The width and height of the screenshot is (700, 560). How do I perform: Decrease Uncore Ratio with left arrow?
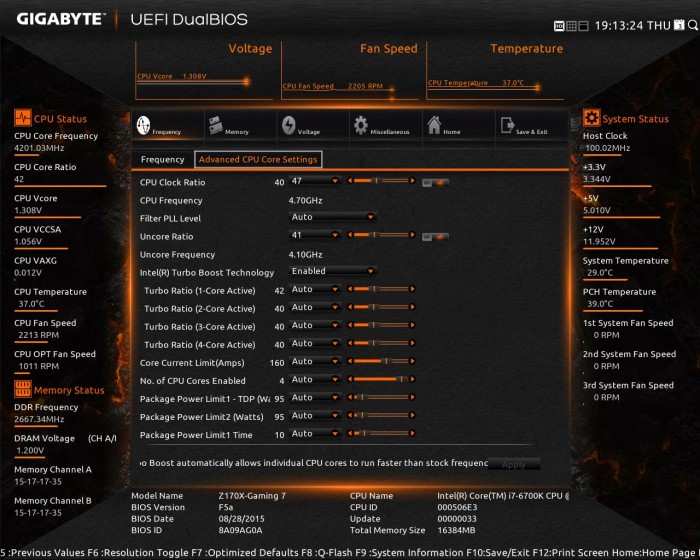(350, 235)
